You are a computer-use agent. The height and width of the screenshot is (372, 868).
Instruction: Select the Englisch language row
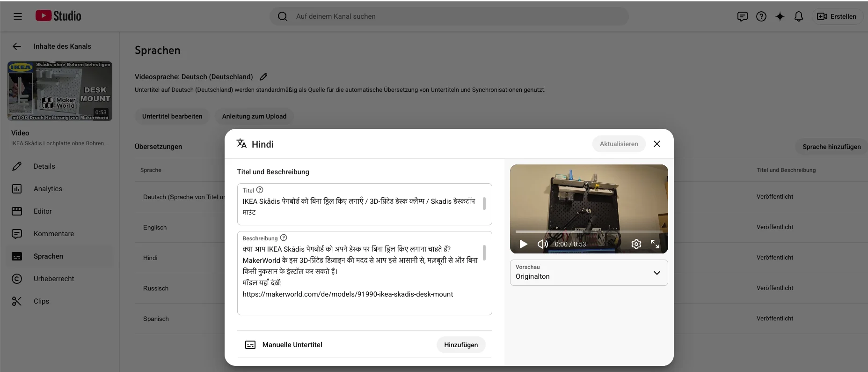155,227
